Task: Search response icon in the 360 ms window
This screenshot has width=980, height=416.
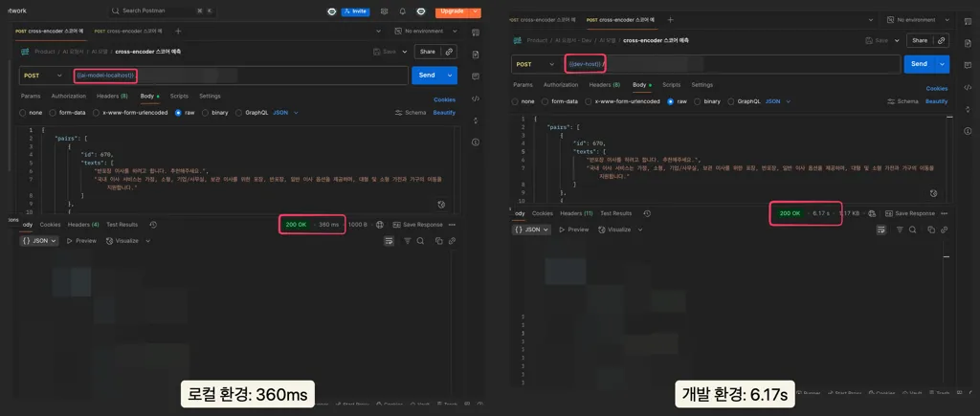Action: [x=421, y=241]
